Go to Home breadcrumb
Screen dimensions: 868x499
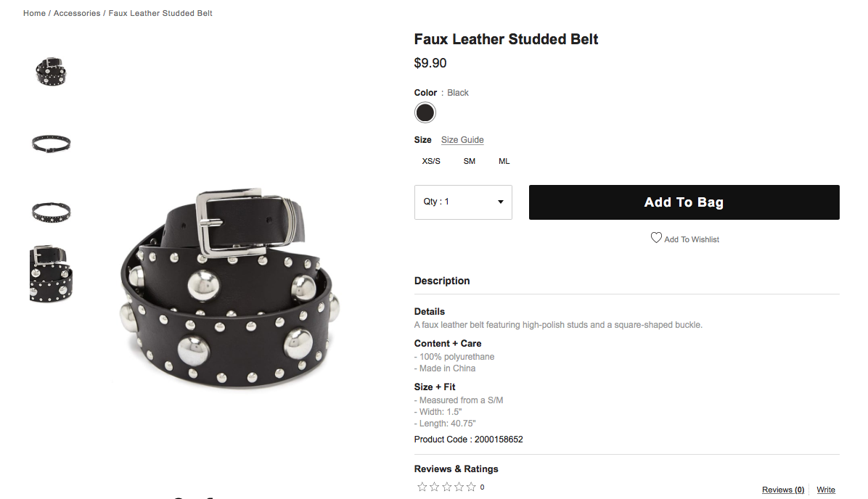(34, 13)
